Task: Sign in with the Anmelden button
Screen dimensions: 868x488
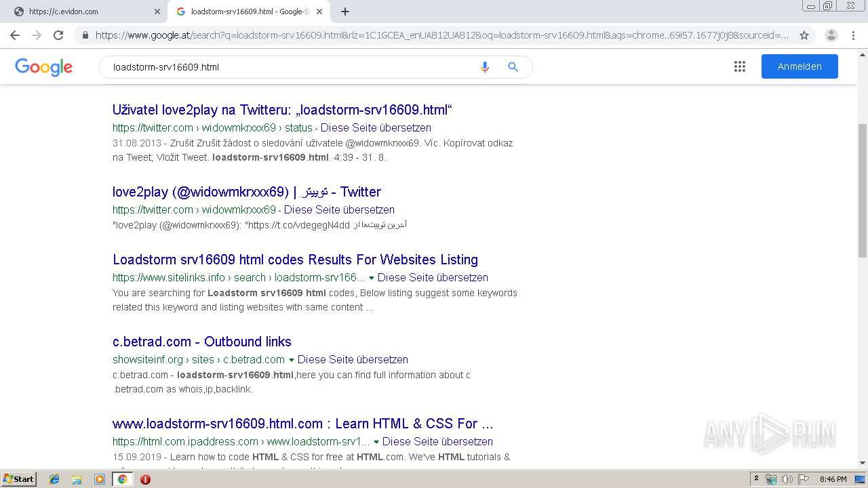Action: pos(800,66)
